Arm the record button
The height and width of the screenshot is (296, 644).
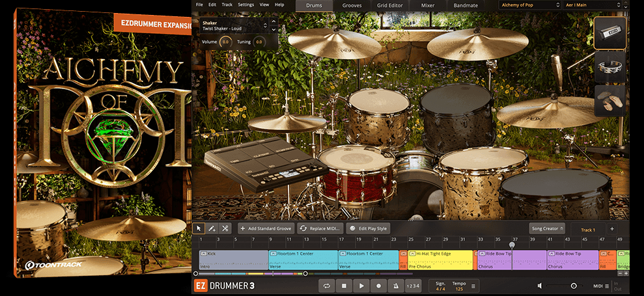click(x=379, y=286)
